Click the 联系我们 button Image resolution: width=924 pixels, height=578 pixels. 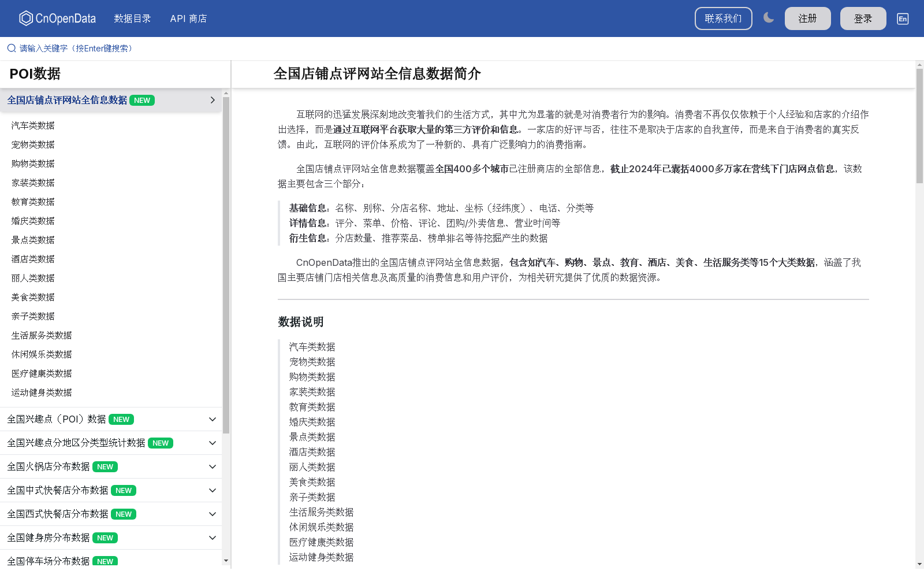pos(723,18)
